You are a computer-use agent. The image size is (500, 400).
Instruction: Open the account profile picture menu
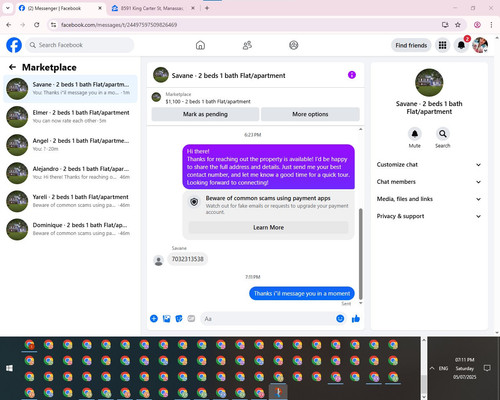480,45
